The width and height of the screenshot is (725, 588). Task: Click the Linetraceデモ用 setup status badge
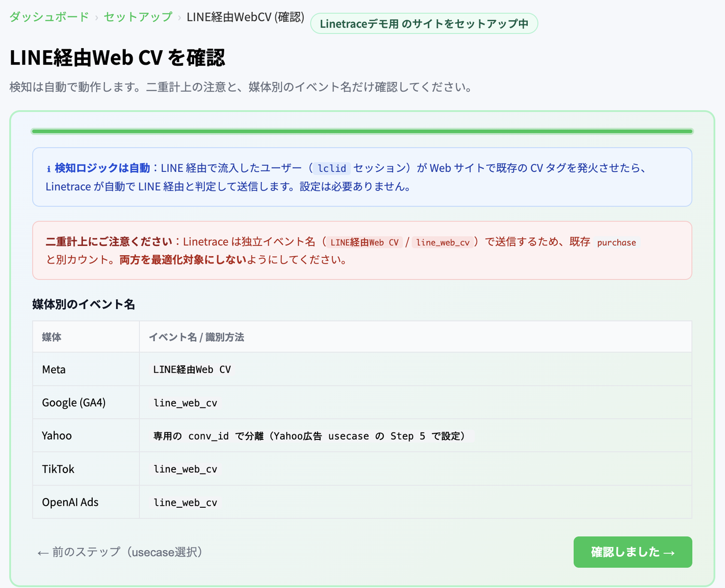point(424,24)
